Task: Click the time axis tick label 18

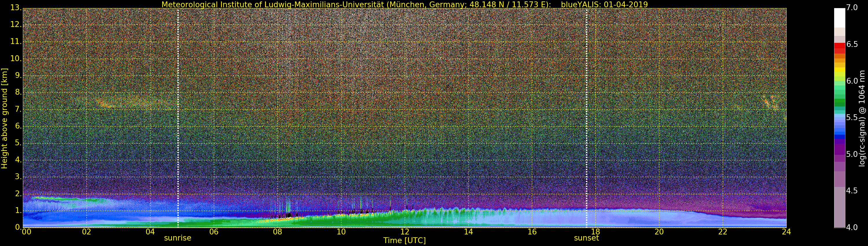Action: tap(595, 232)
